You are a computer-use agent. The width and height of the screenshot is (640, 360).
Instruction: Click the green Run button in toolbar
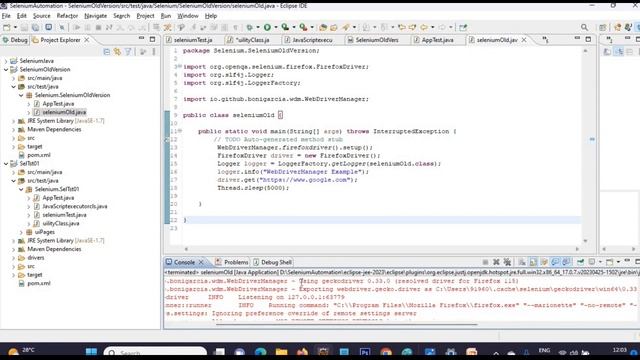click(x=267, y=27)
